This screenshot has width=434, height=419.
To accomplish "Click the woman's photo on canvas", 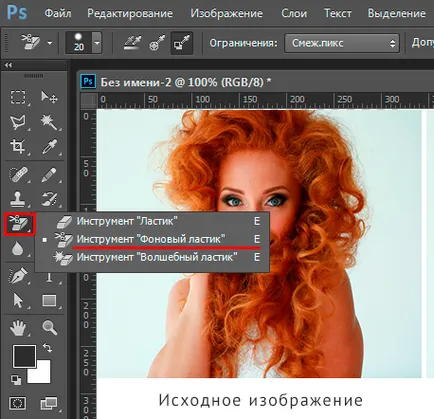I will pos(259,243).
